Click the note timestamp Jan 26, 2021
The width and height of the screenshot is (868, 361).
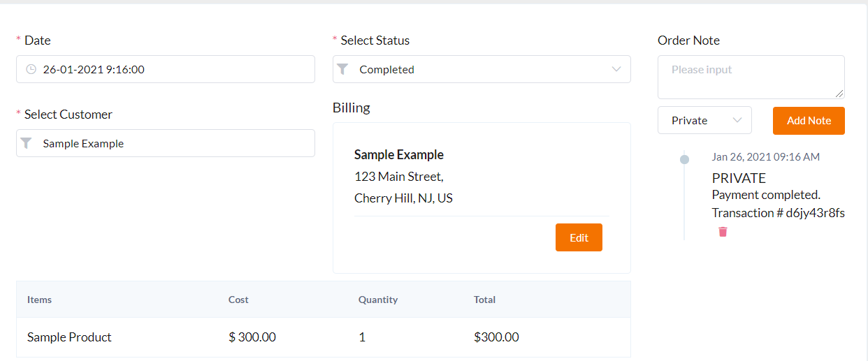tap(765, 157)
